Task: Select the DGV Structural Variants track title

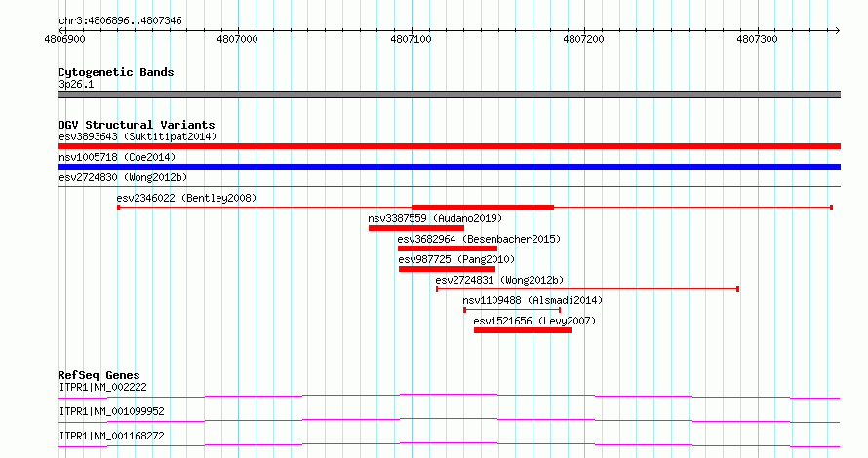Action: (137, 125)
